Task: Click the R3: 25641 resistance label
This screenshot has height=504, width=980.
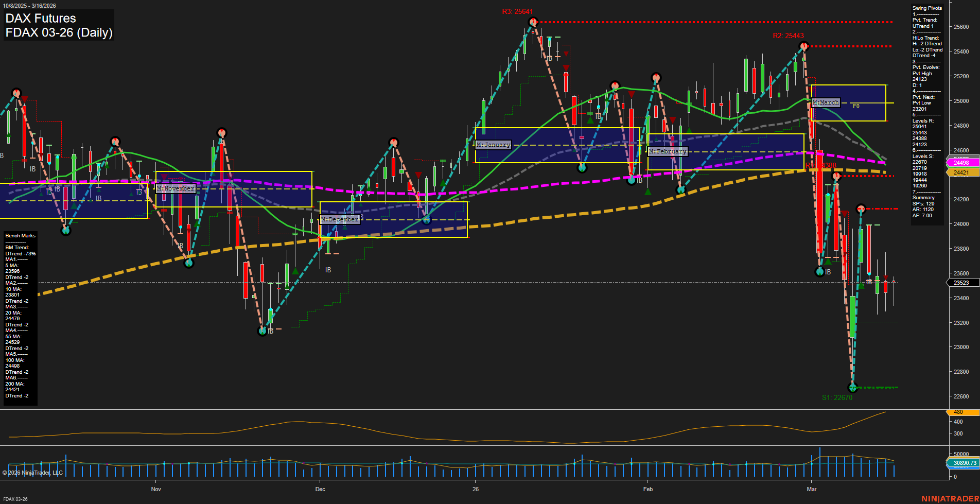Action: [x=516, y=10]
